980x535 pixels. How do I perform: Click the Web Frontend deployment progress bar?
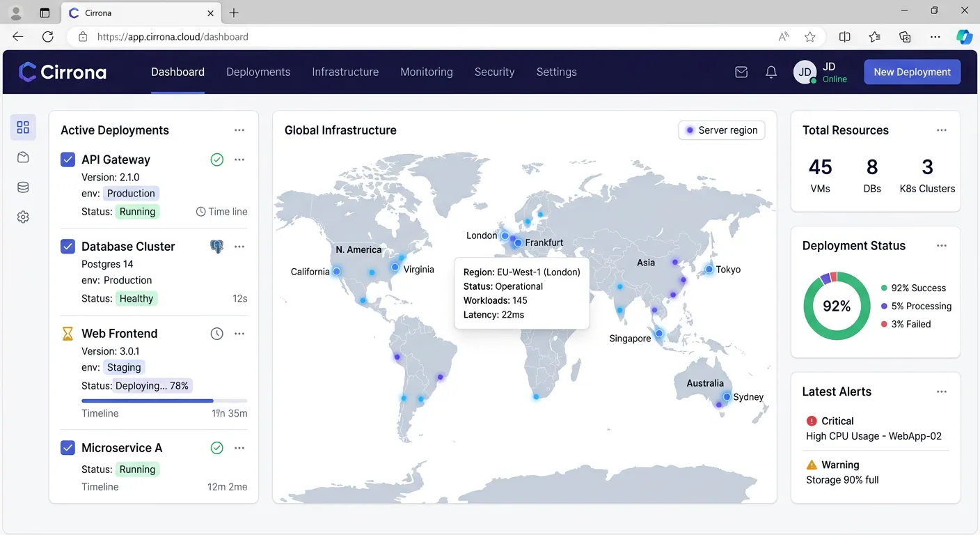click(x=164, y=401)
